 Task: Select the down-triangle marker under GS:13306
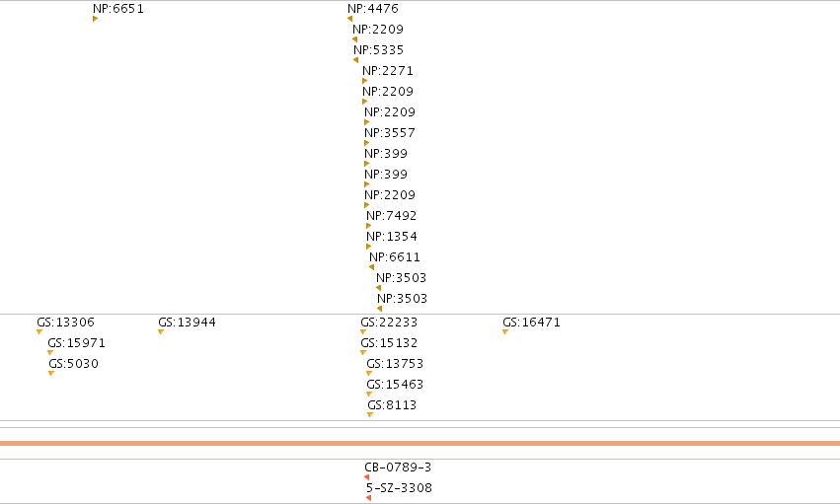pos(39,332)
